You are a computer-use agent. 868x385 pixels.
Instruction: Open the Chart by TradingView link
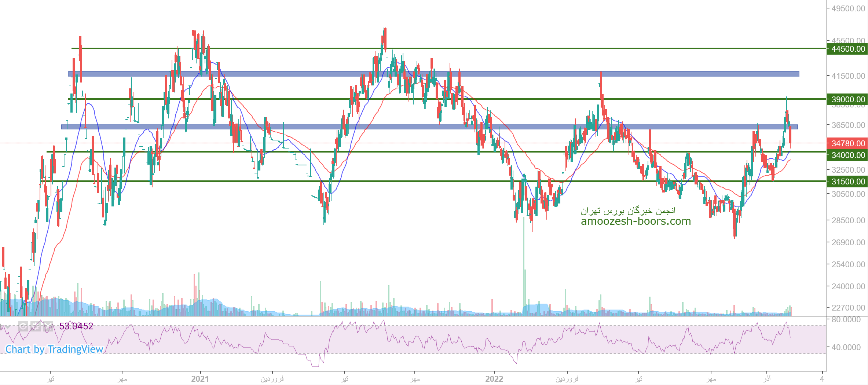pyautogui.click(x=54, y=349)
